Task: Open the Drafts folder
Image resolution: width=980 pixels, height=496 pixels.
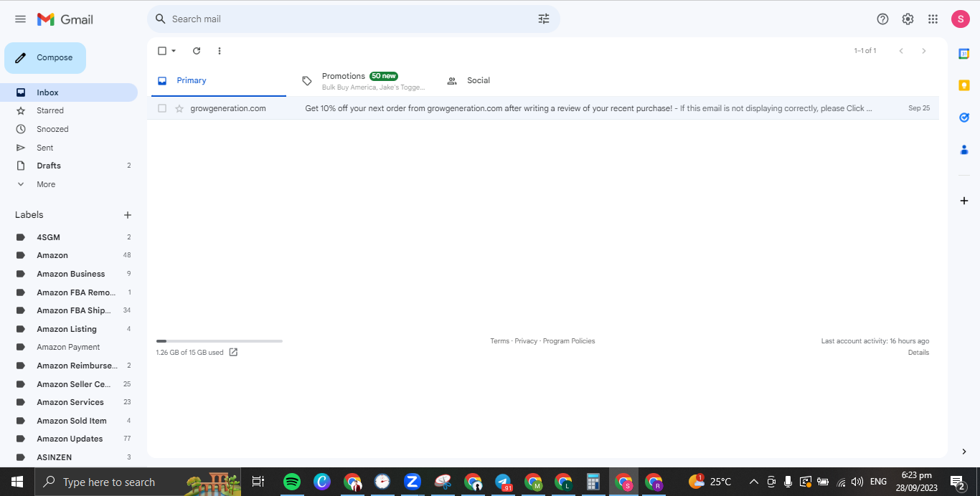Action: click(69, 166)
